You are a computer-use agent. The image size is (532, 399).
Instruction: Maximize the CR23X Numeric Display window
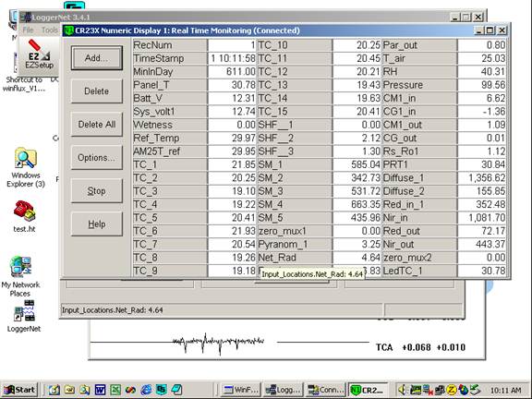click(x=490, y=30)
